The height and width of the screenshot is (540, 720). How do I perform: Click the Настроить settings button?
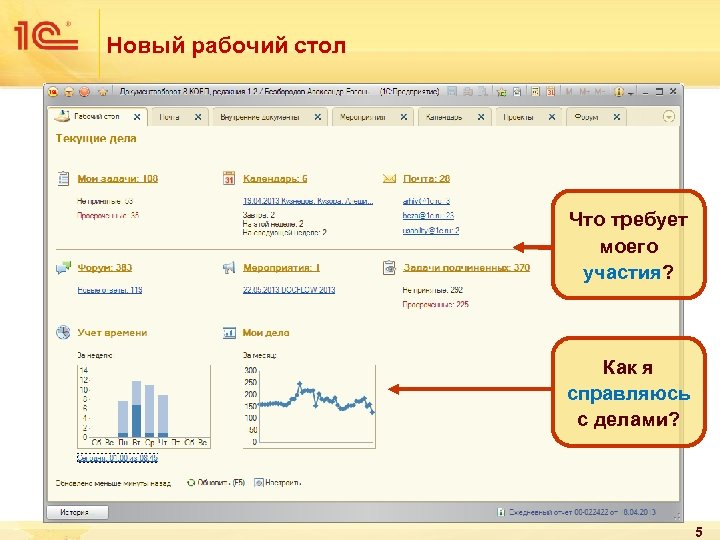[278, 483]
